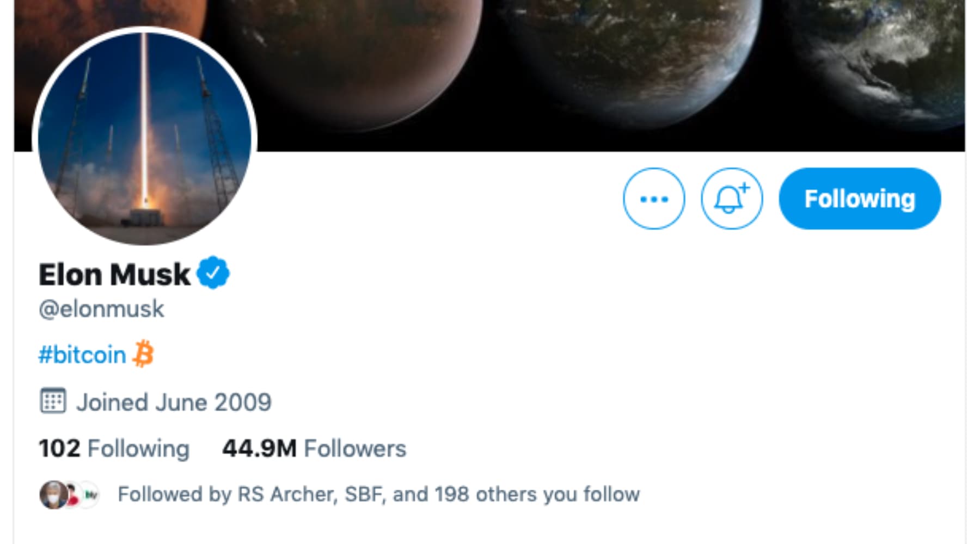Click the @elonmusk handle text

coord(101,309)
